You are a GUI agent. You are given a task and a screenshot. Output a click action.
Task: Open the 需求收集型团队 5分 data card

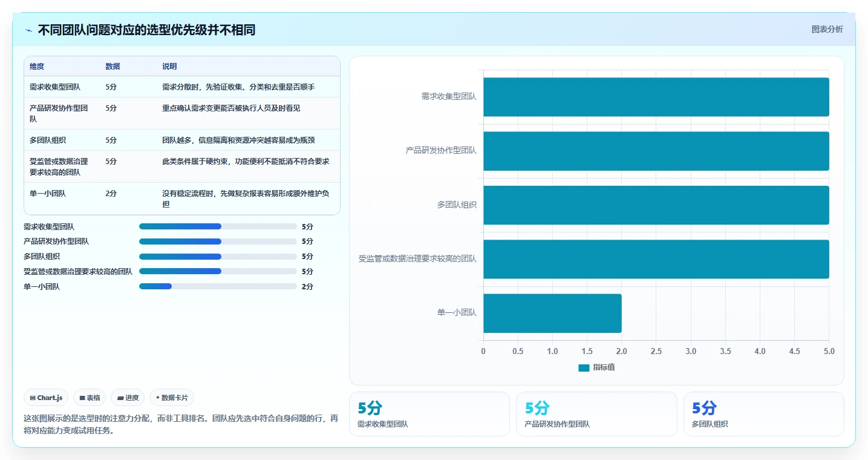(x=429, y=414)
